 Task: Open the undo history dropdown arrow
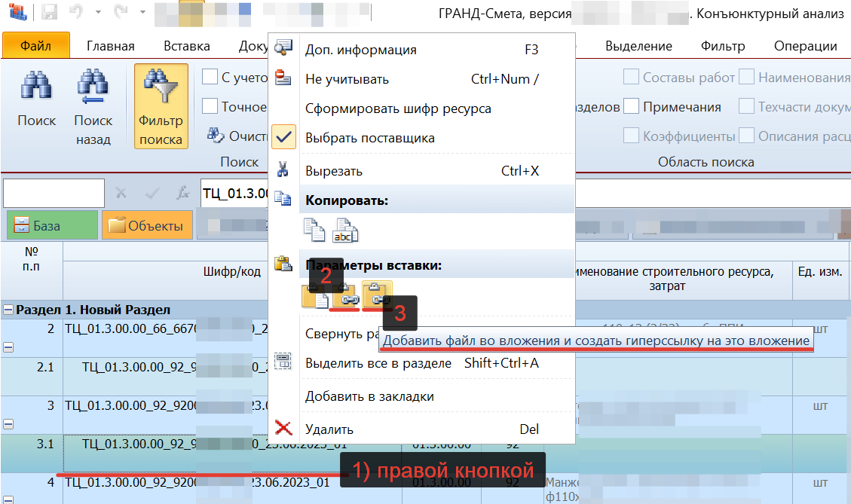98,12
